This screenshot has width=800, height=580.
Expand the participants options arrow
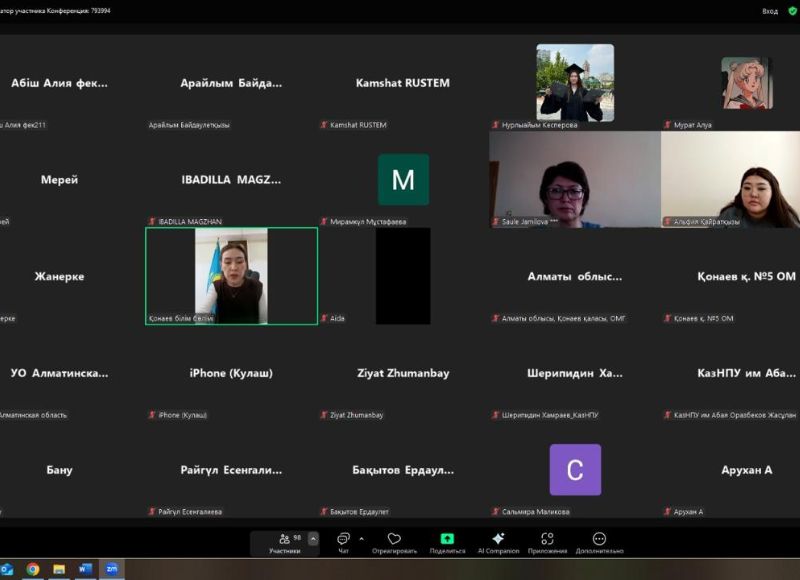tap(313, 539)
